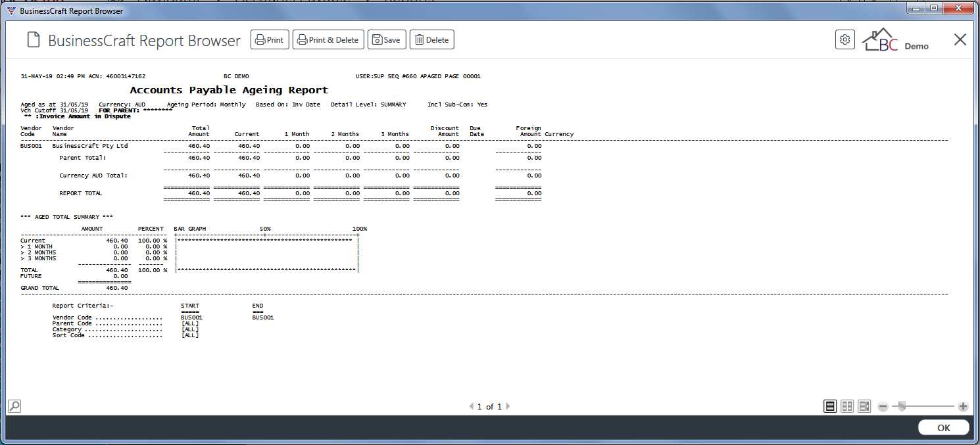Click the "BAR GRAPH" header
The image size is (980, 445).
point(190,229)
